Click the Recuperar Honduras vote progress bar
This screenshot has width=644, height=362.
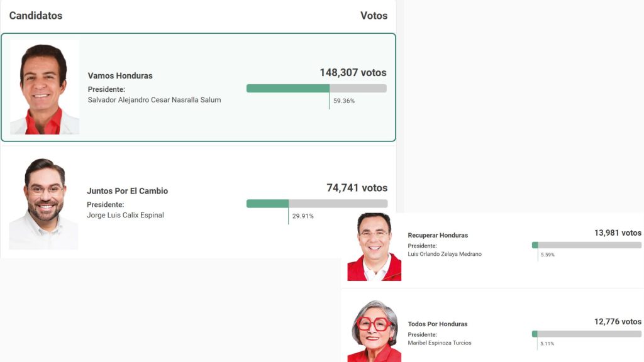586,245
